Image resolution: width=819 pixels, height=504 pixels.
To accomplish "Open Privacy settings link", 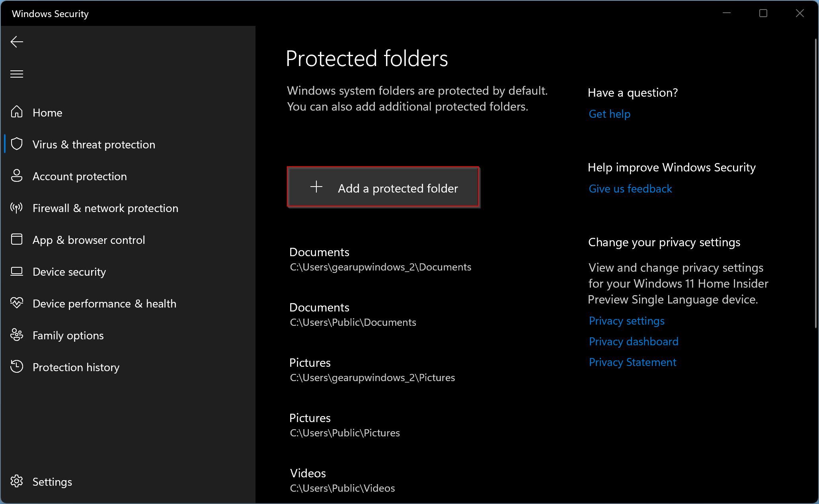I will pyautogui.click(x=627, y=321).
